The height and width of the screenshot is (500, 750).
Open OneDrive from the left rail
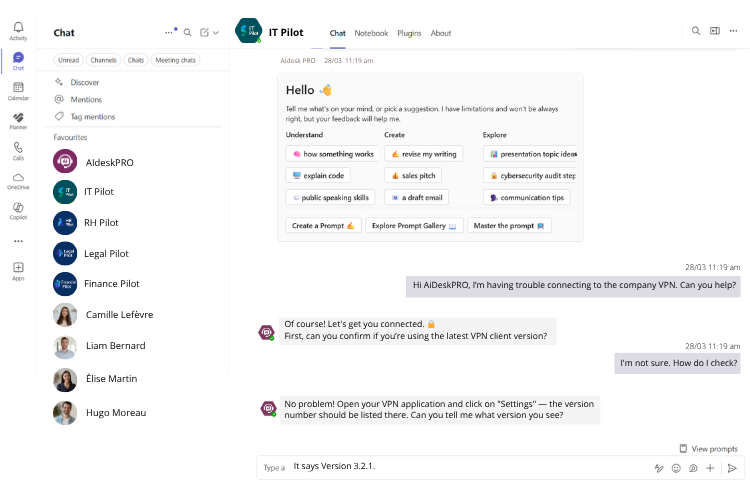[18, 180]
